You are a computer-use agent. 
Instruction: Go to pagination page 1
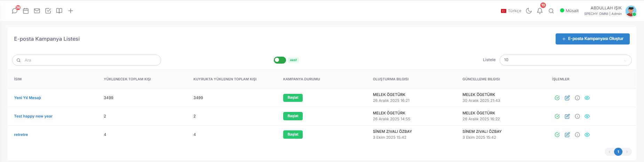(618, 152)
